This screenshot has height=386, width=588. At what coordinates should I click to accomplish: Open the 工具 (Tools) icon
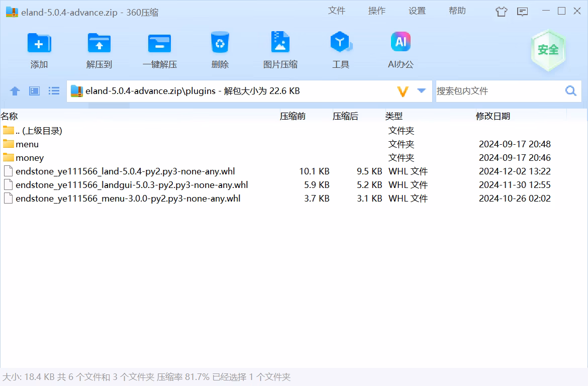(340, 44)
